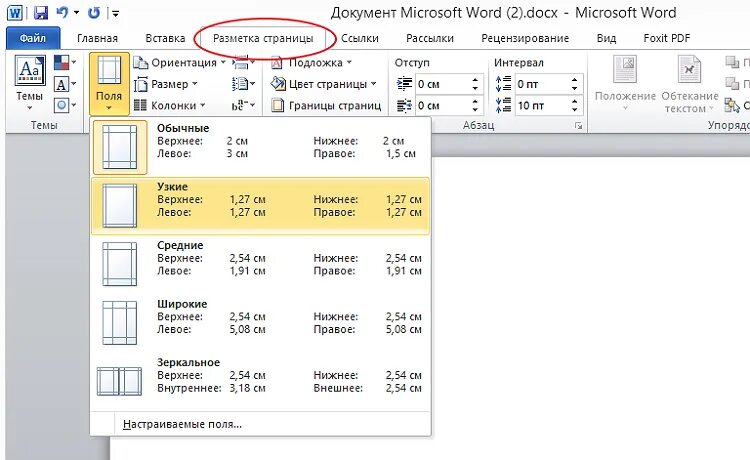Open the Рецензирование tab
The width and height of the screenshot is (750, 460).
pos(525,38)
